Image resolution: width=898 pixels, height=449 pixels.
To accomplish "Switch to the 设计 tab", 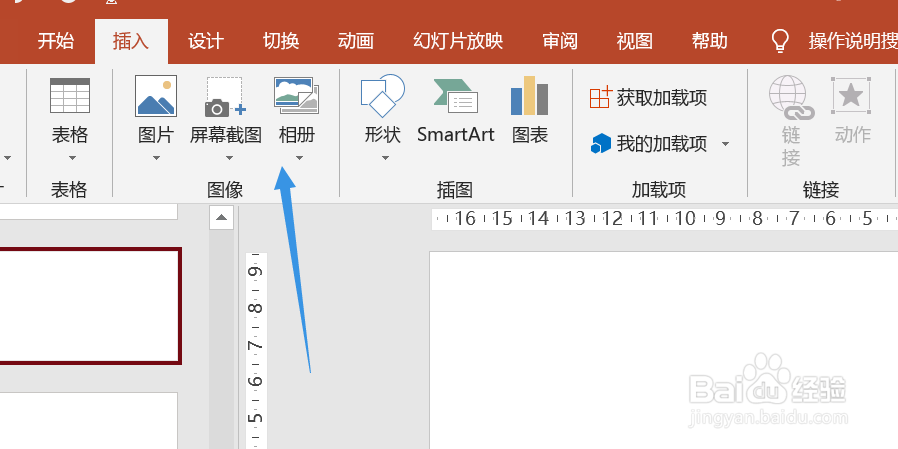I will click(x=206, y=41).
